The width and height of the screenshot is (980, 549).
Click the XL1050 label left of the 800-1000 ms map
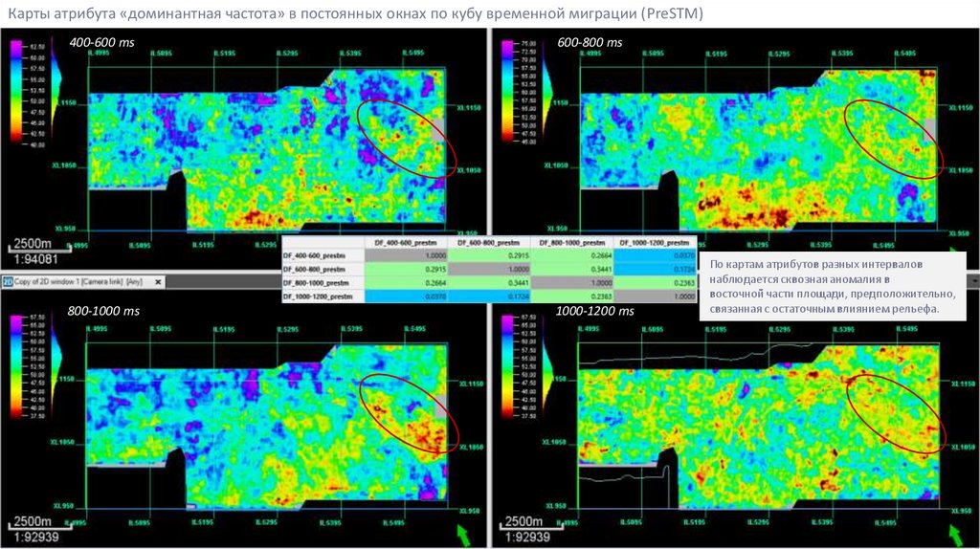tap(63, 442)
